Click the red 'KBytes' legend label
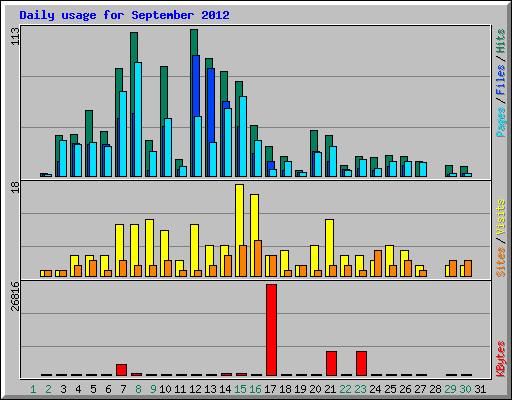Viewport: 512px width, 400px height. pos(501,359)
